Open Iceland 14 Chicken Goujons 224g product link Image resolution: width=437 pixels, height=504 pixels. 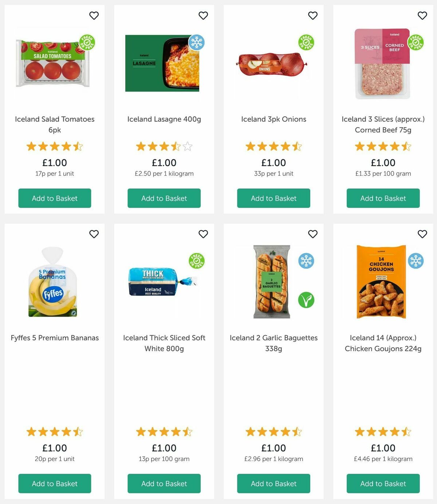click(383, 343)
